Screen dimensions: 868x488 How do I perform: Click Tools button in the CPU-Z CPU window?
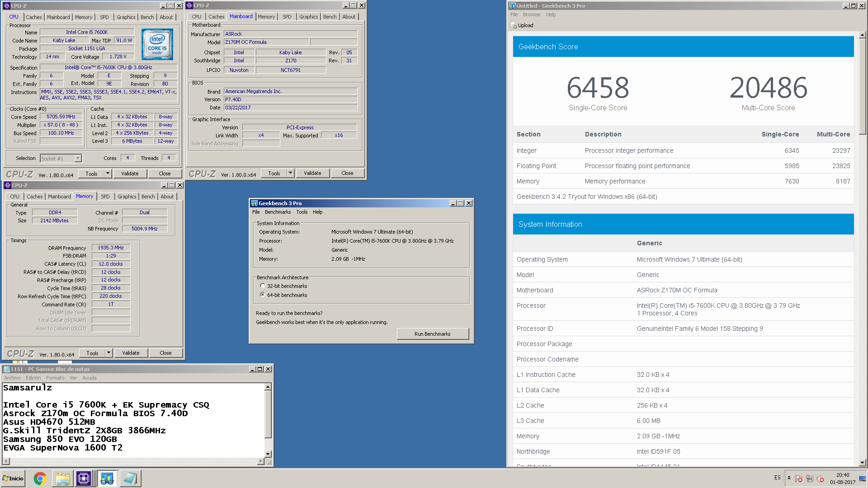coord(92,174)
